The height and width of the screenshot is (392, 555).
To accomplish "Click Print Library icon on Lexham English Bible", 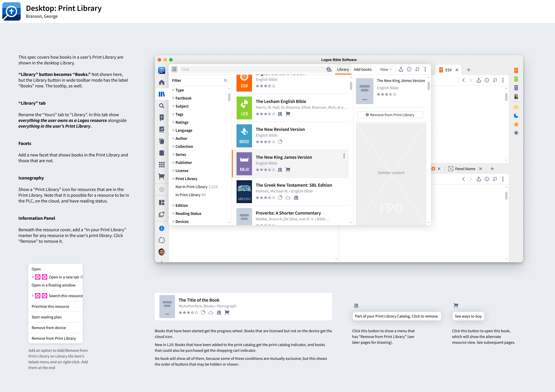I will click(x=280, y=114).
